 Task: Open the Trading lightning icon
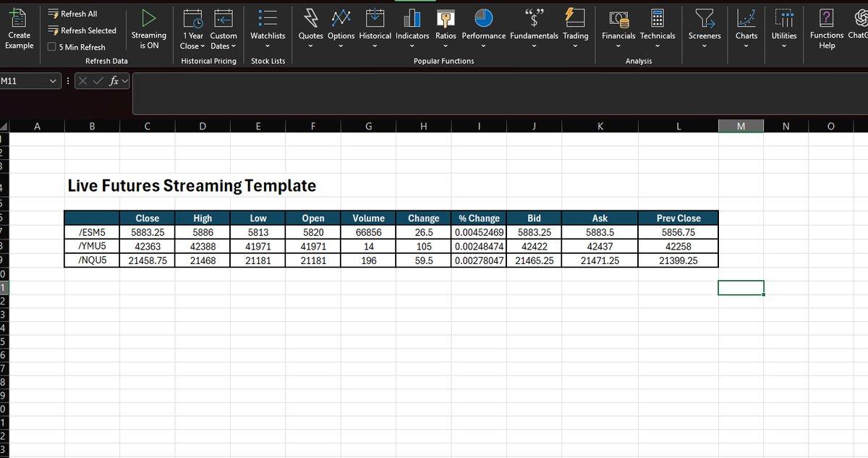[x=575, y=17]
